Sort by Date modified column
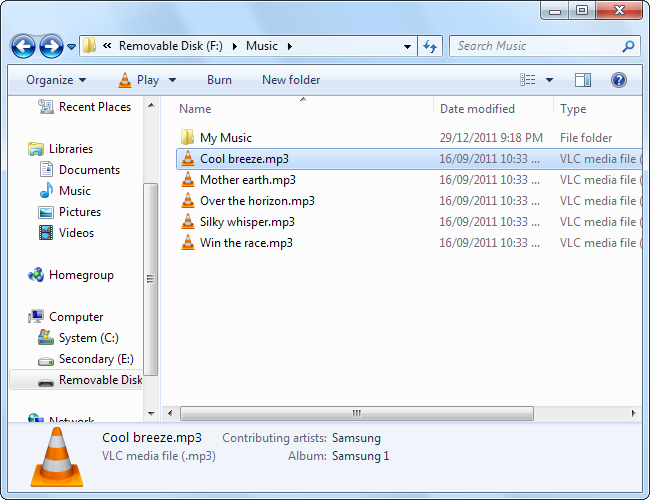This screenshot has width=650, height=500. (x=477, y=109)
